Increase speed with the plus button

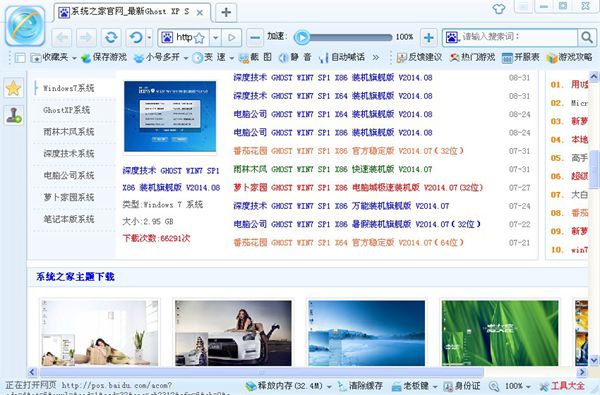pos(429,38)
